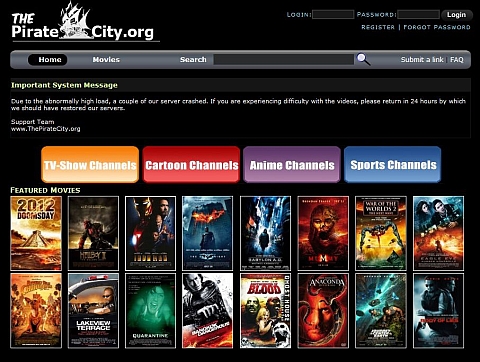Click the pirate ship logo
Viewport: 480px width, 362px height.
(x=75, y=21)
